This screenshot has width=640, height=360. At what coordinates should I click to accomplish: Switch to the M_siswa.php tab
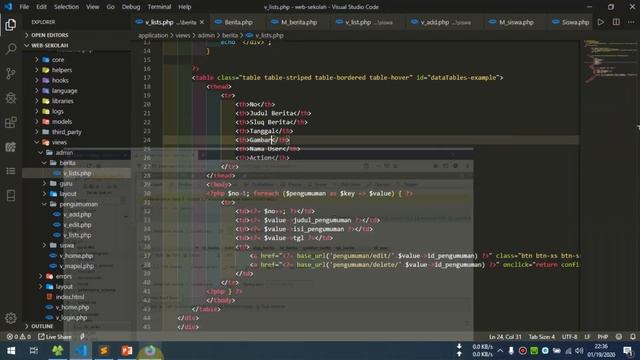point(516,22)
